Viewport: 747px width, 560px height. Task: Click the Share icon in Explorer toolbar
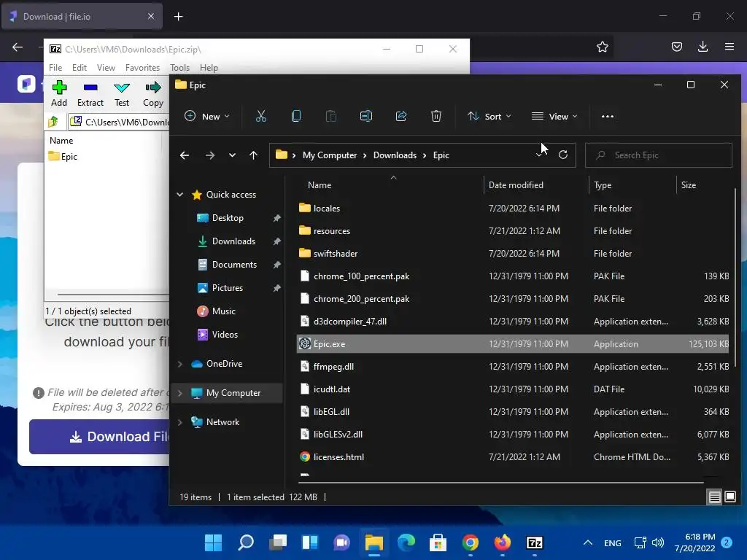point(401,116)
